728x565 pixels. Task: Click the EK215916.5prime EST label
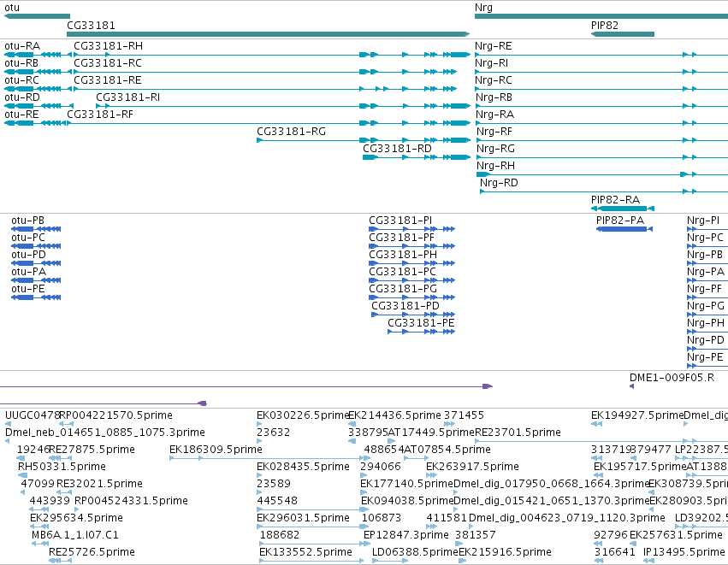[505, 552]
